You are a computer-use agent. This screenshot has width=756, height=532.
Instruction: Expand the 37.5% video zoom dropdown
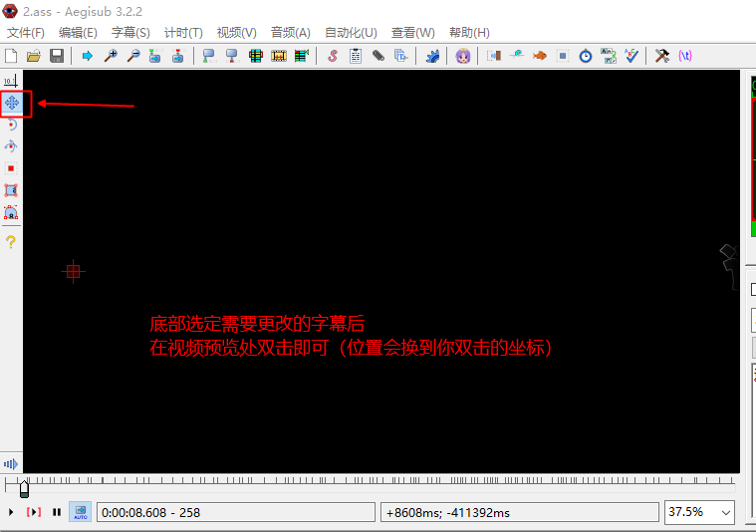click(x=726, y=512)
